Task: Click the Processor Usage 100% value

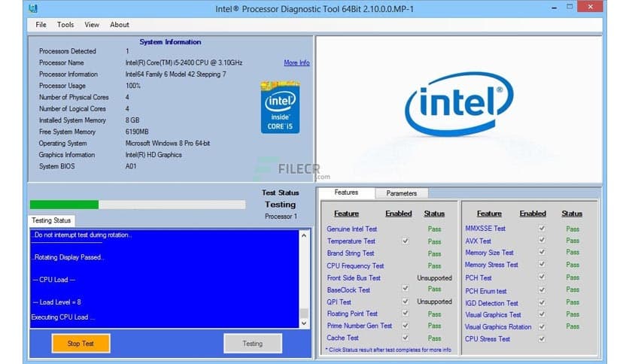Action: coord(132,86)
